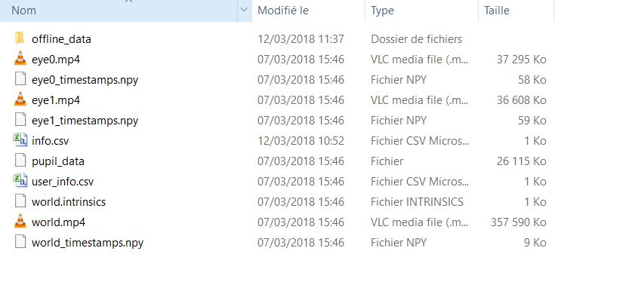Screen dimensions: 644x291
Task: Select the info.csv file name
Action: [x=50, y=140]
